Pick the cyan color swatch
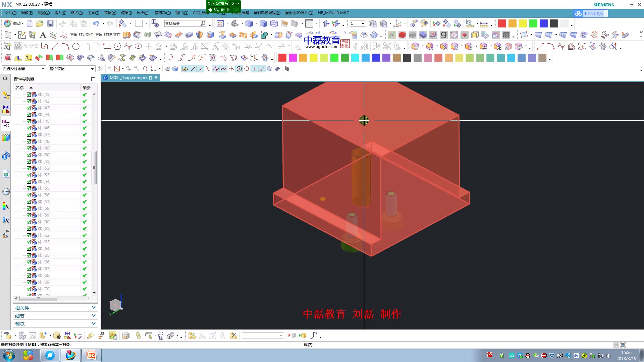This screenshot has width=644, height=362. pos(355,58)
